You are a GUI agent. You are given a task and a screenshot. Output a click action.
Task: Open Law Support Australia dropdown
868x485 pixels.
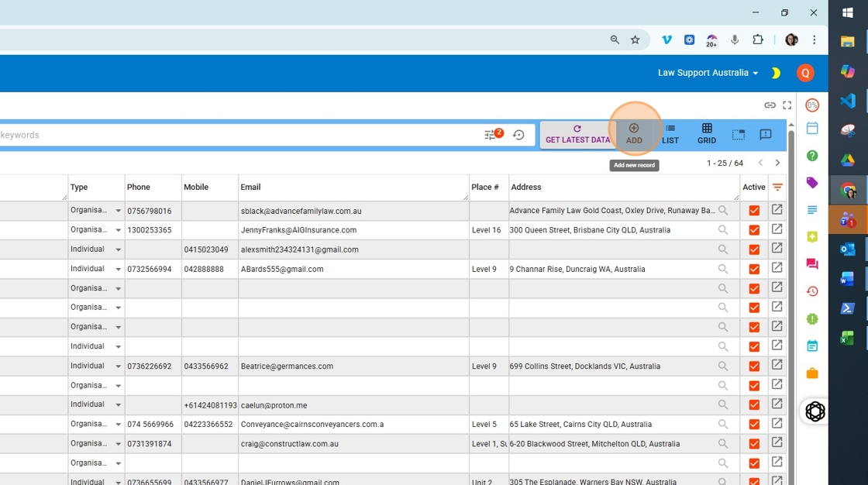[x=708, y=73]
